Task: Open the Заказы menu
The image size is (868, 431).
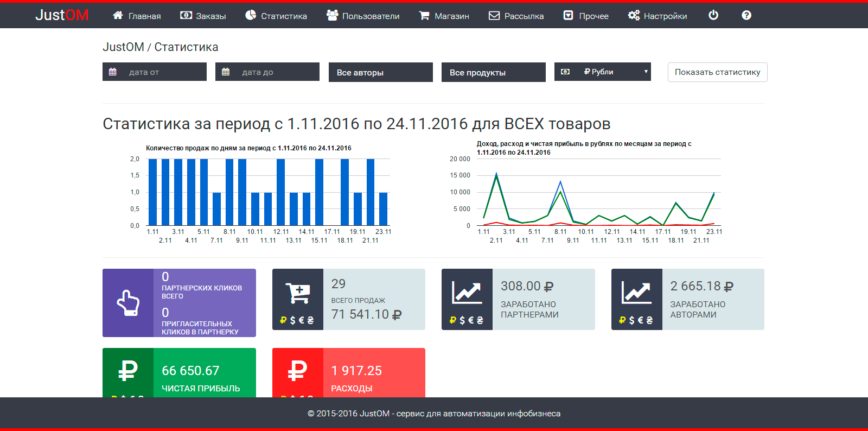Action: pos(203,16)
